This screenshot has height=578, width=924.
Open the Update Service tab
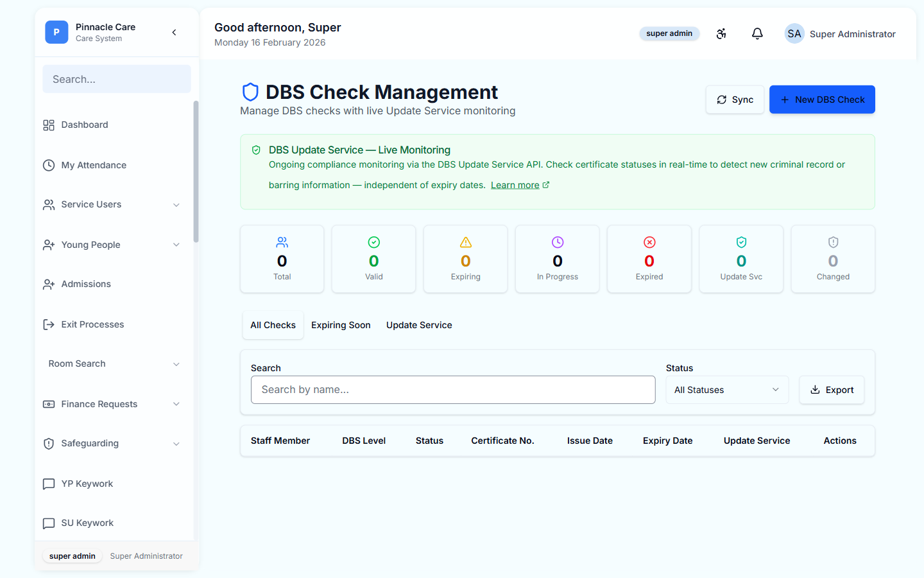tap(419, 325)
